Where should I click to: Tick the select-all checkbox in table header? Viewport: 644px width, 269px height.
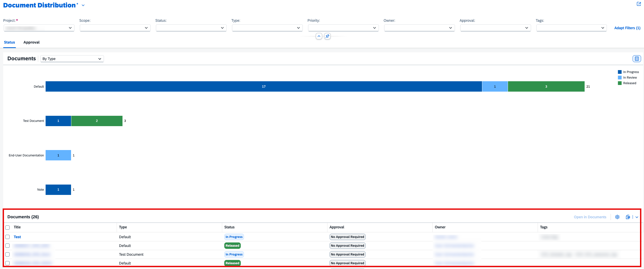point(7,228)
